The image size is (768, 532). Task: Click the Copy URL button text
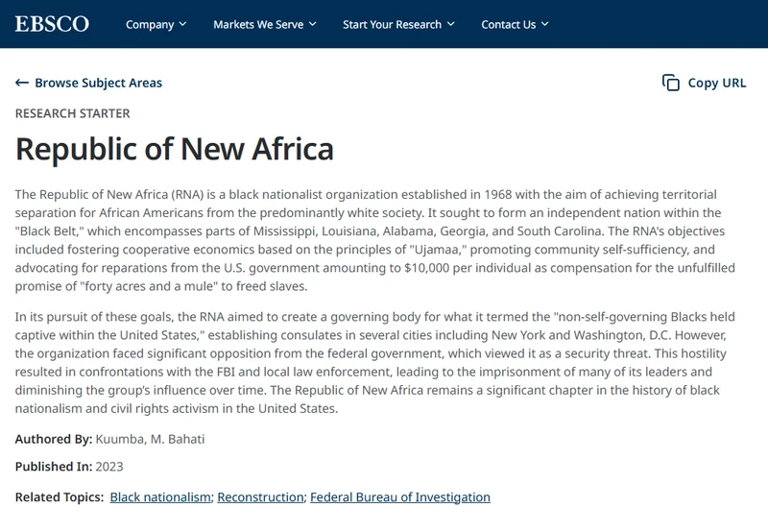[x=716, y=83]
